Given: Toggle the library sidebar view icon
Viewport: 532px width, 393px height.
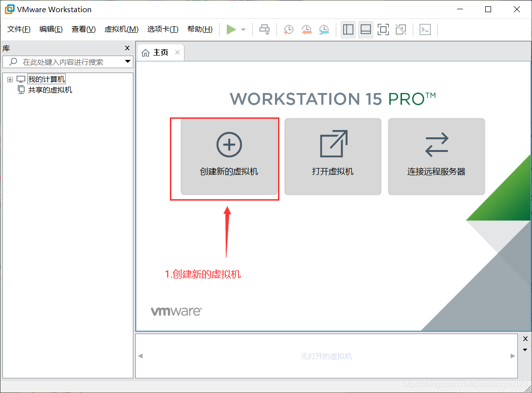Looking at the screenshot, I should [x=348, y=30].
